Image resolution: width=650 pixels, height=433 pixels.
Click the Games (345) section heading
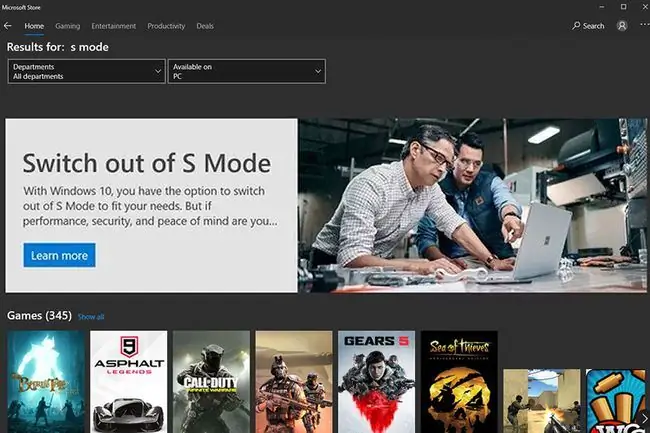(x=39, y=316)
